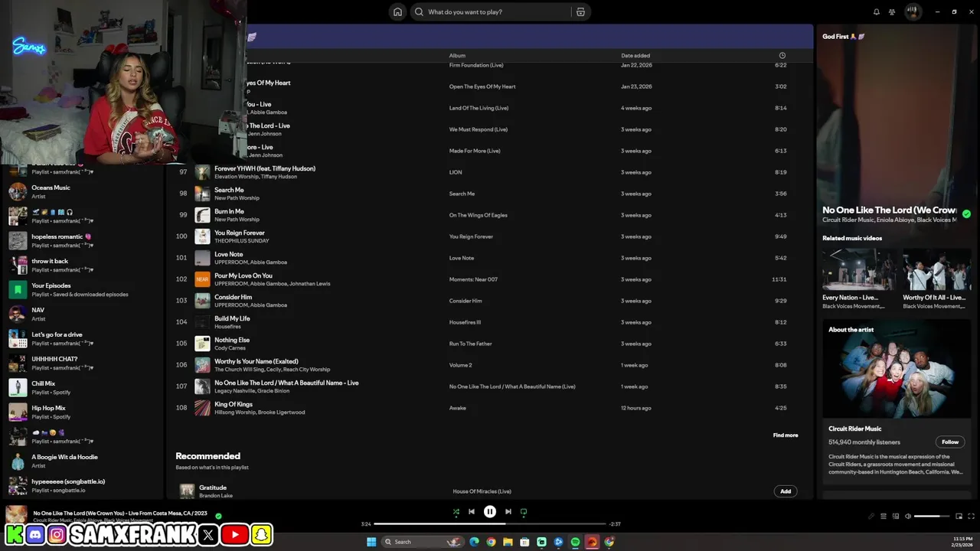Open the profile avatar menu
The width and height of the screenshot is (980, 551).
click(x=913, y=11)
